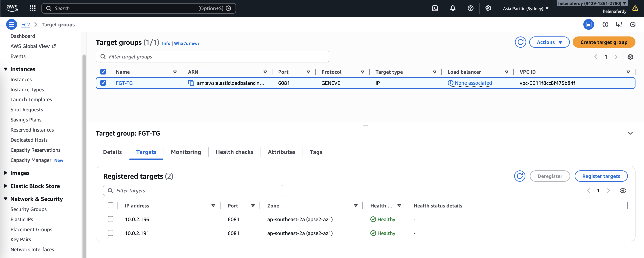Click the Register targets button
Screen dimensions: 644x258
[601, 176]
